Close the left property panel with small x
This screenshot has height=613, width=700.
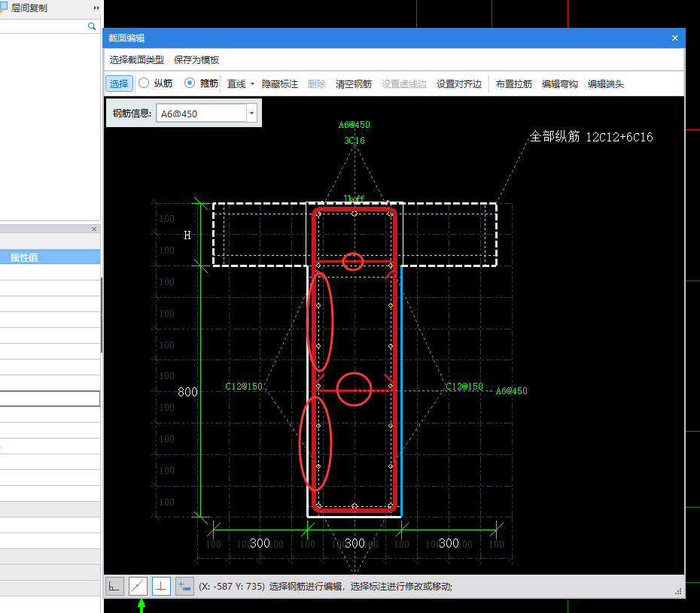click(94, 229)
